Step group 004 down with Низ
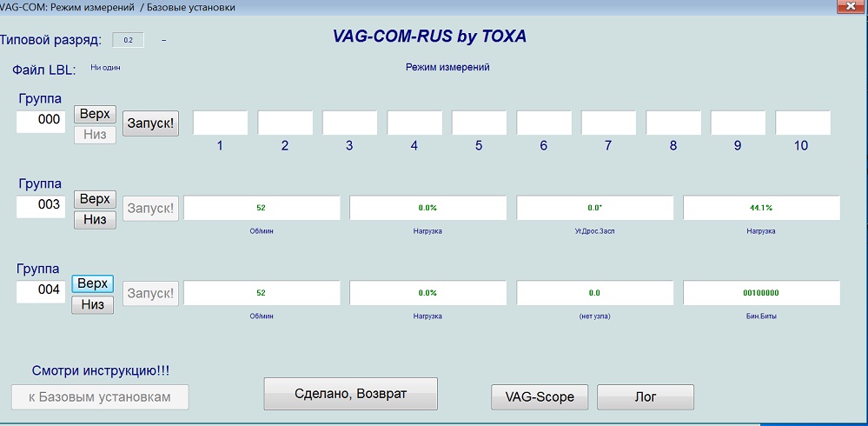The image size is (868, 426). coord(93,304)
